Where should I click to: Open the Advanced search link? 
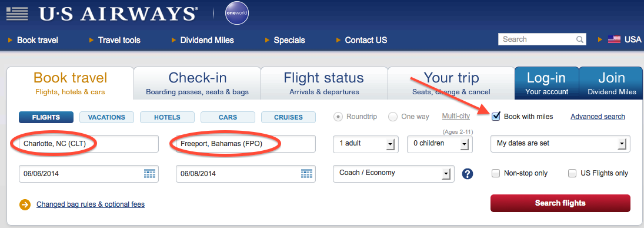point(598,117)
